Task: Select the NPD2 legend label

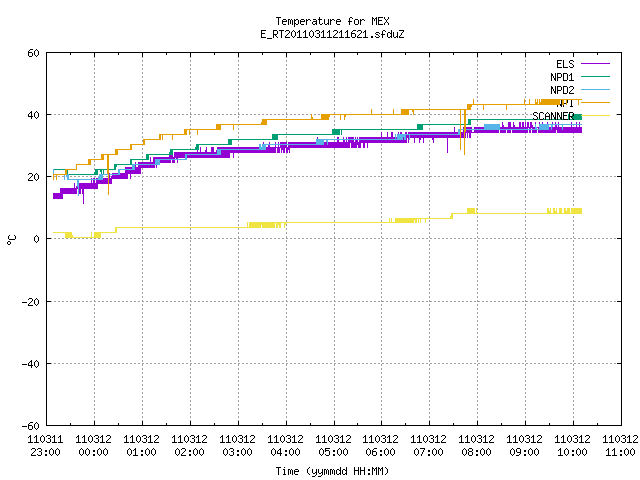Action: [562, 90]
